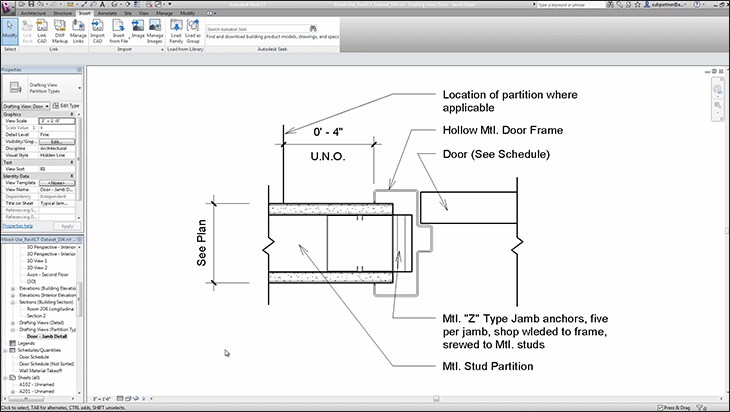The height and width of the screenshot is (412, 730).
Task: Switch to the Annotate ribbon tab
Action: (107, 13)
